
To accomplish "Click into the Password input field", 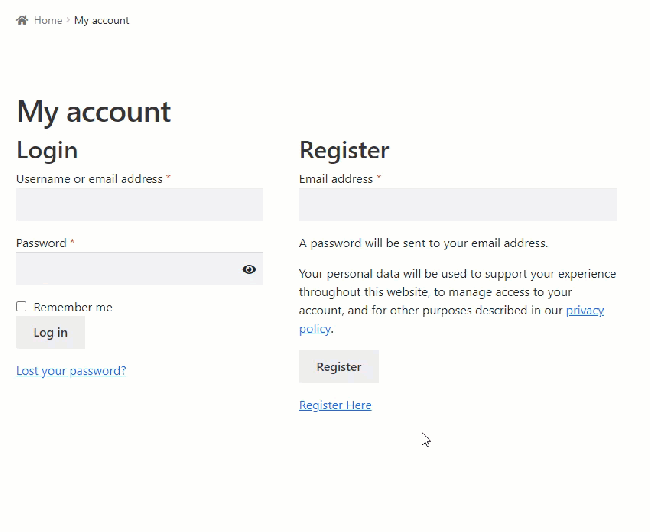I will [125, 269].
